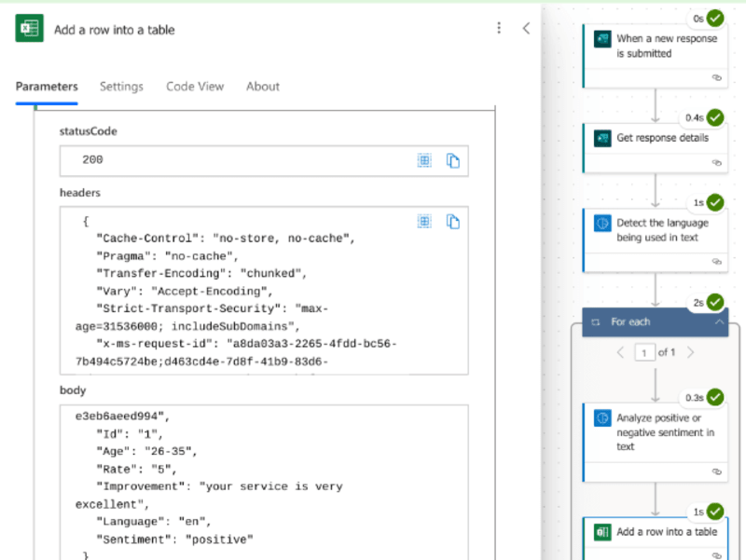Click the link icon under the Detect language step

pyautogui.click(x=716, y=262)
